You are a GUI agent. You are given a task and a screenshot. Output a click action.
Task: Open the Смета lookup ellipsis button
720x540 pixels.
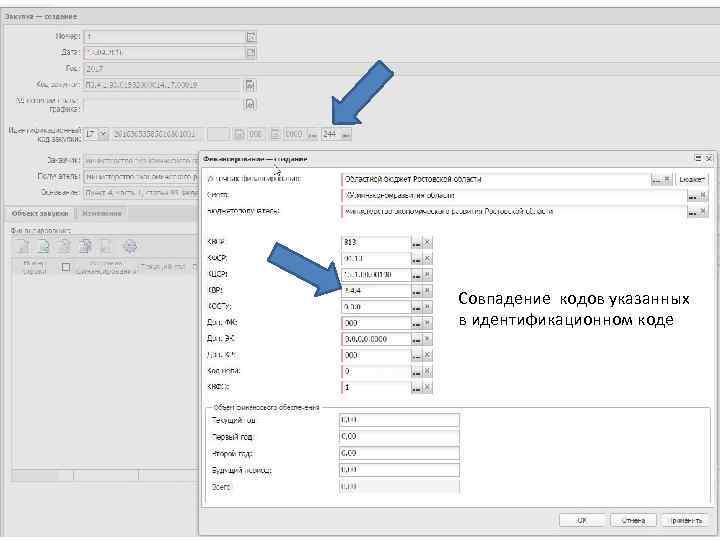point(692,196)
